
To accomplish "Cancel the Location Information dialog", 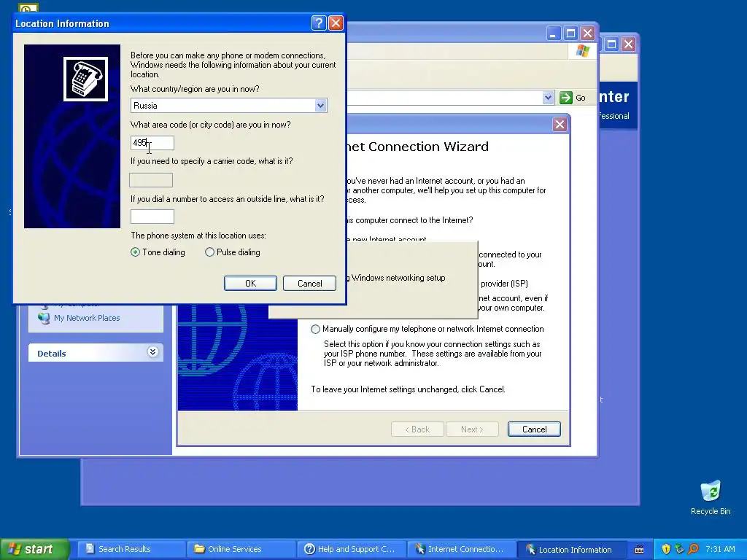I will coord(309,284).
